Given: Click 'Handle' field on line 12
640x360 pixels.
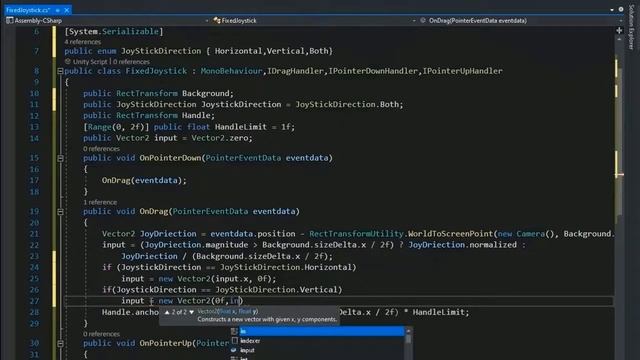Looking at the screenshot, I should coord(196,116).
